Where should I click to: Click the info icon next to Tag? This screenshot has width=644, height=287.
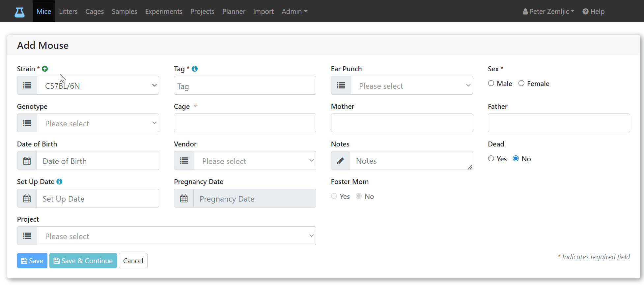tap(195, 69)
